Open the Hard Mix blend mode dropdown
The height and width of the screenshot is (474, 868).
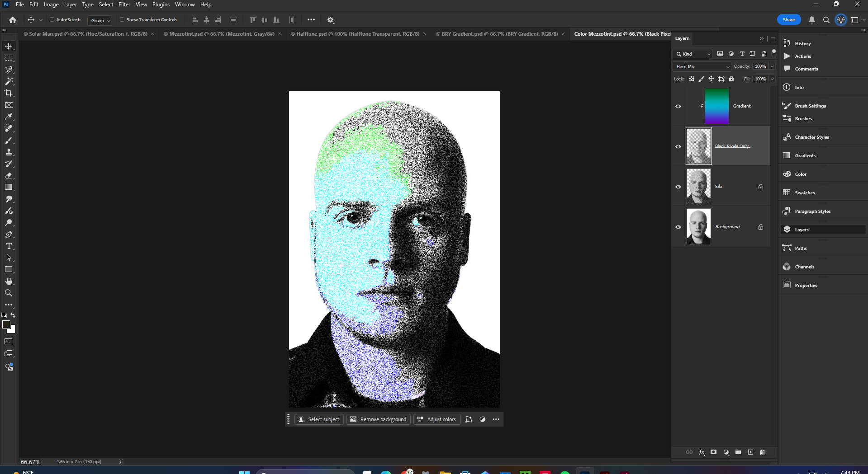(x=701, y=66)
